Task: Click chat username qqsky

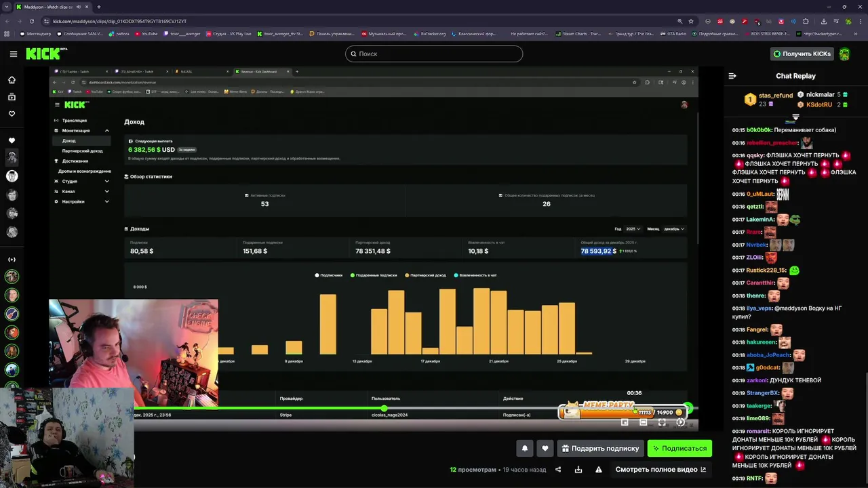Action: pos(755,155)
